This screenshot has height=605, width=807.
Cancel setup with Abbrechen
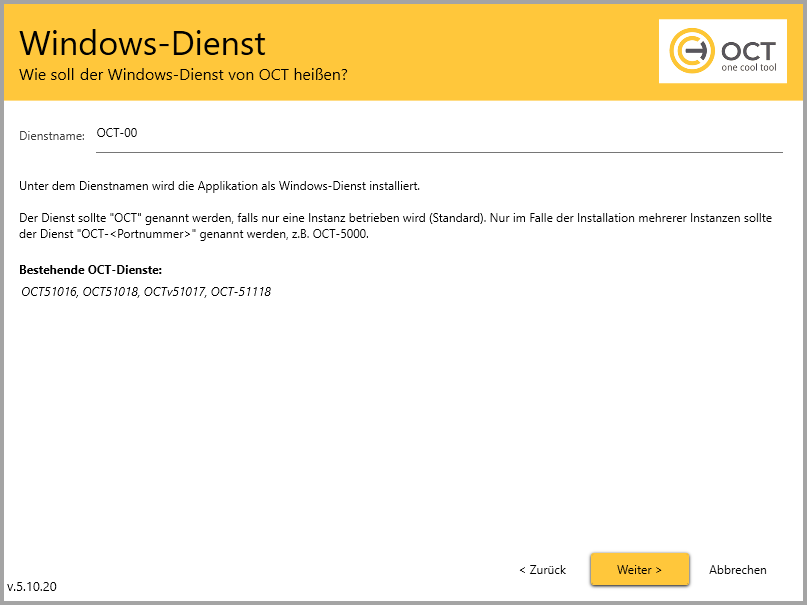tap(738, 570)
